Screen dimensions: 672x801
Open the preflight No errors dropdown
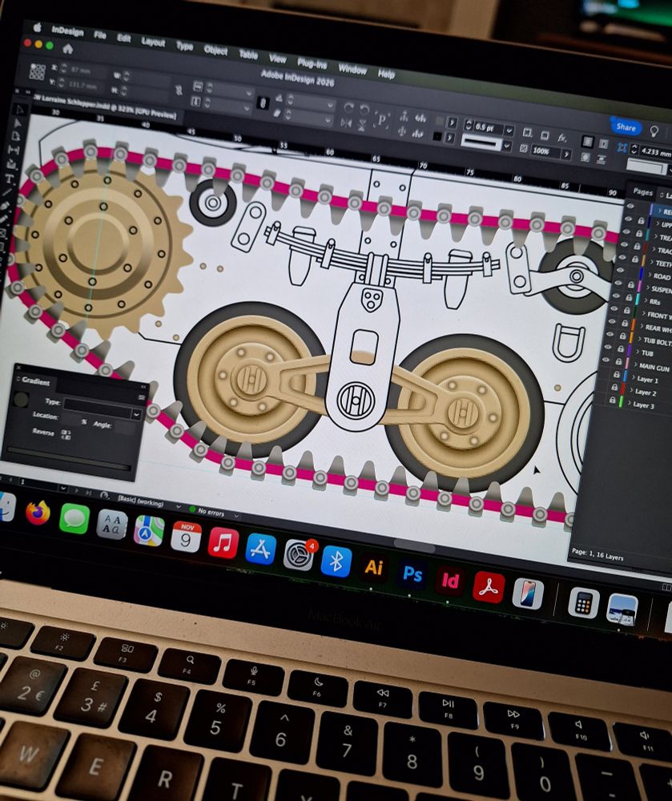[x=236, y=515]
